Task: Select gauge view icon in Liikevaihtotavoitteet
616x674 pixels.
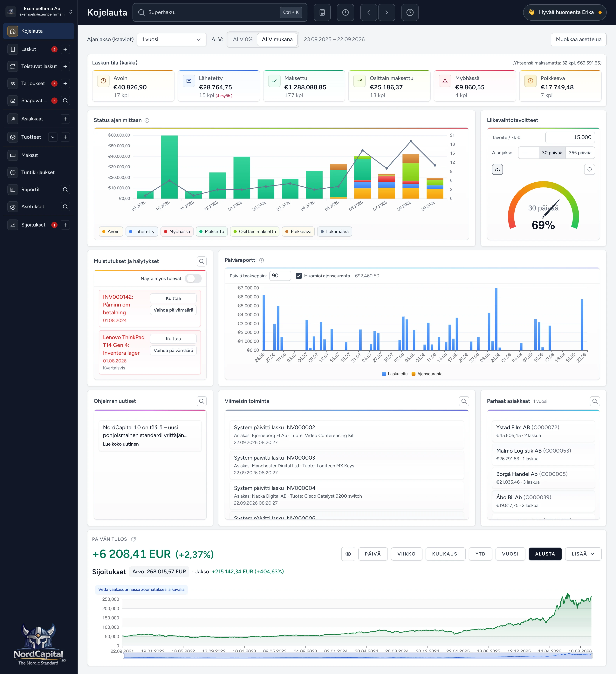Action: [497, 170]
